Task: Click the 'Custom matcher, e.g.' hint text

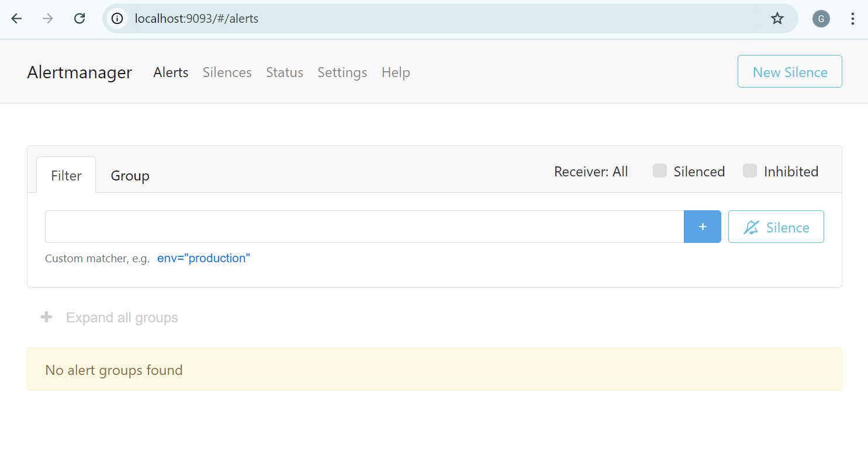Action: [98, 259]
